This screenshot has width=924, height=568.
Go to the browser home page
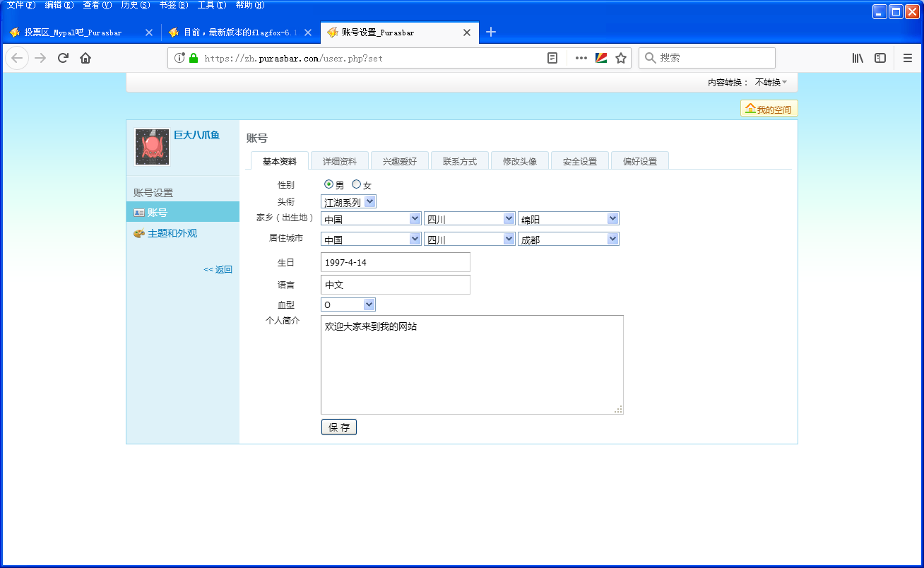tap(85, 58)
